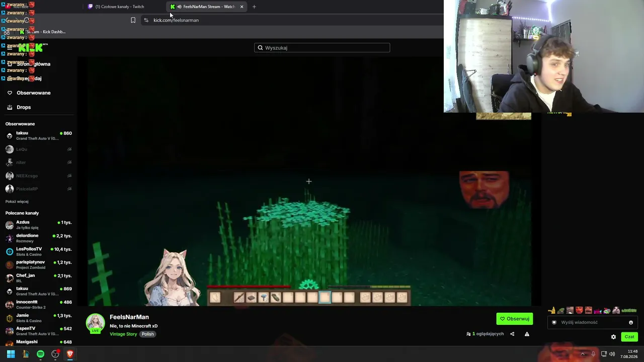Viewport: 644px width, 362px height.
Task: Open recommended channel takuu with 869 viewers
Action: point(38,291)
